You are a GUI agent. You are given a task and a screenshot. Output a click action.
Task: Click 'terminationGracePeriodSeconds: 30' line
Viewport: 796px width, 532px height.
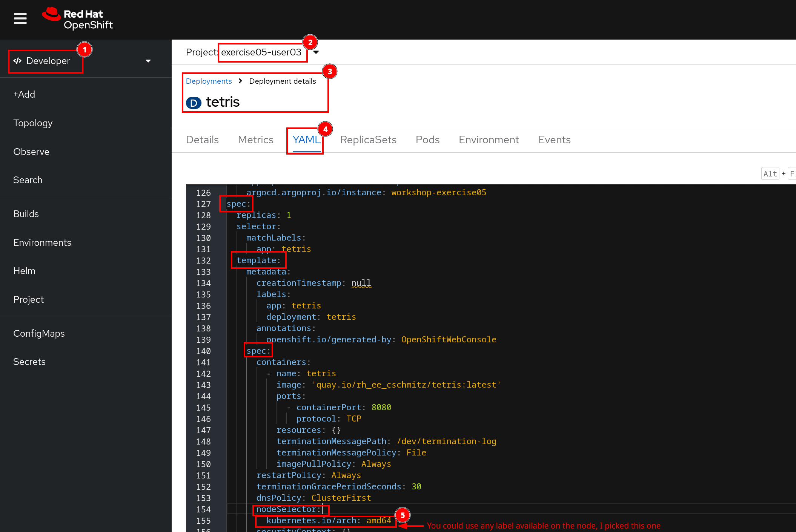(339, 486)
